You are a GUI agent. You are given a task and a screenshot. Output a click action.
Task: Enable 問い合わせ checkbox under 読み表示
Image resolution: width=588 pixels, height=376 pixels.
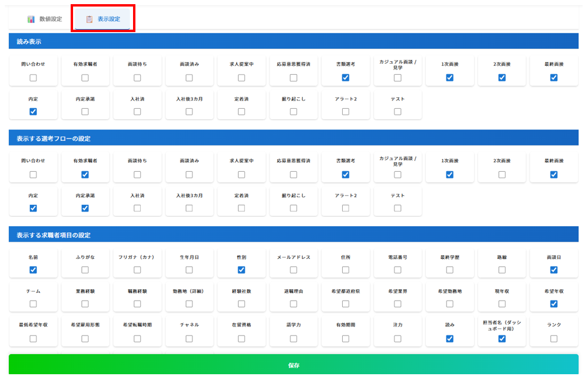33,78
